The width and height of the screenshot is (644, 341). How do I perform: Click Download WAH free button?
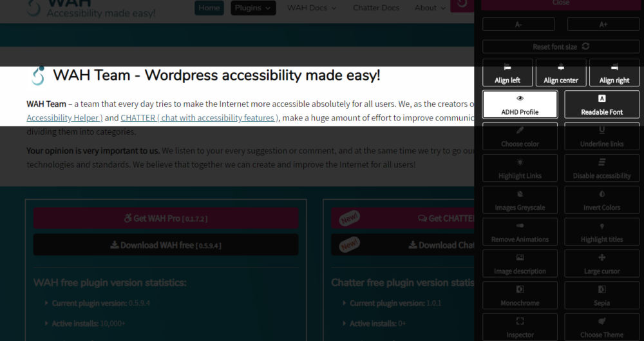(166, 245)
